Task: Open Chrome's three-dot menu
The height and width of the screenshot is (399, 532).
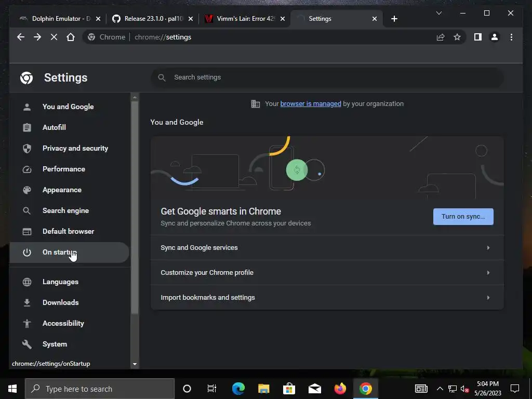Action: (511, 37)
